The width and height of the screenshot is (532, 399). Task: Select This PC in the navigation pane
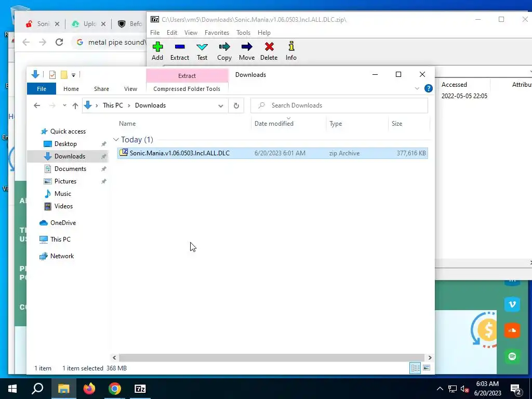point(60,240)
